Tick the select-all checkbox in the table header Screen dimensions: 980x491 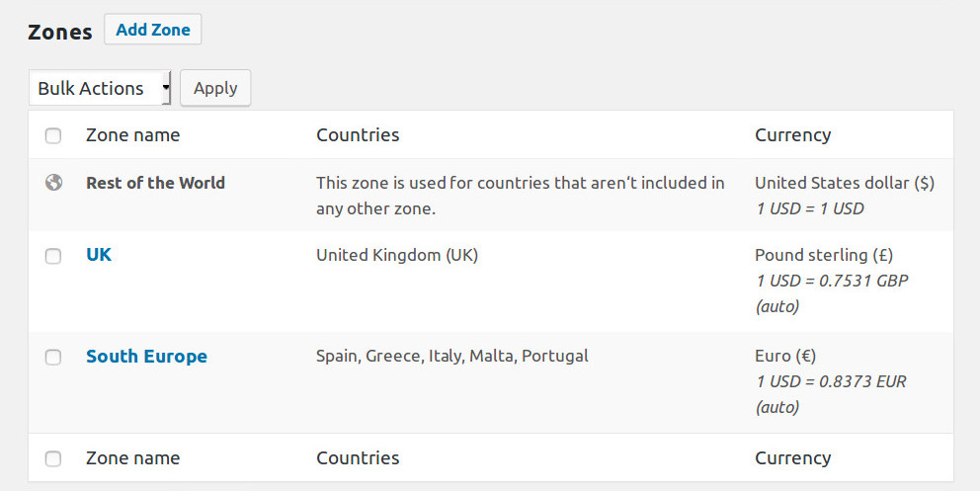click(x=53, y=135)
